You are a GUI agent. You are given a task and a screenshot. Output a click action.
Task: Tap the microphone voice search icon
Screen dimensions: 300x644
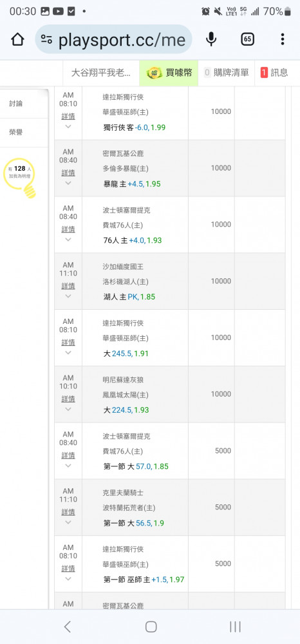[211, 39]
